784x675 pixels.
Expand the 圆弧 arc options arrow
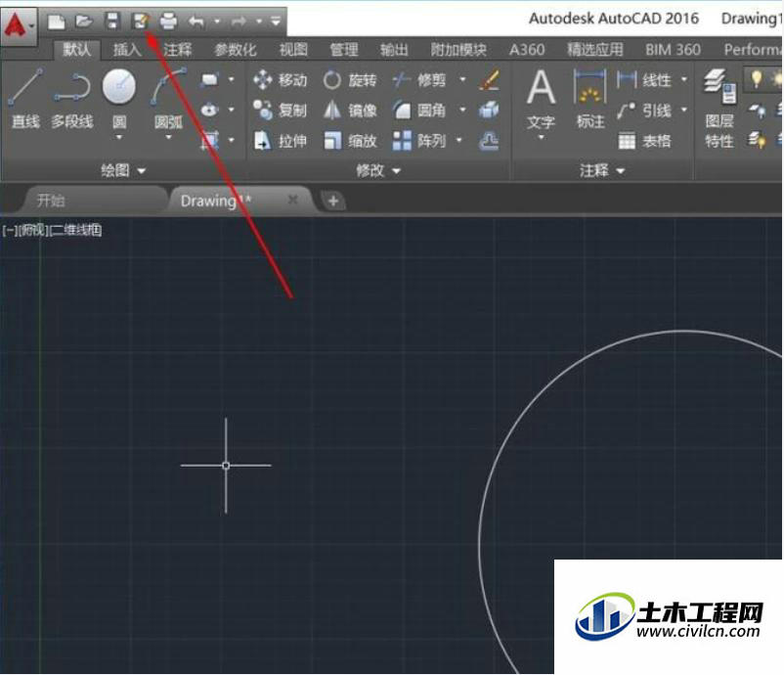point(168,137)
